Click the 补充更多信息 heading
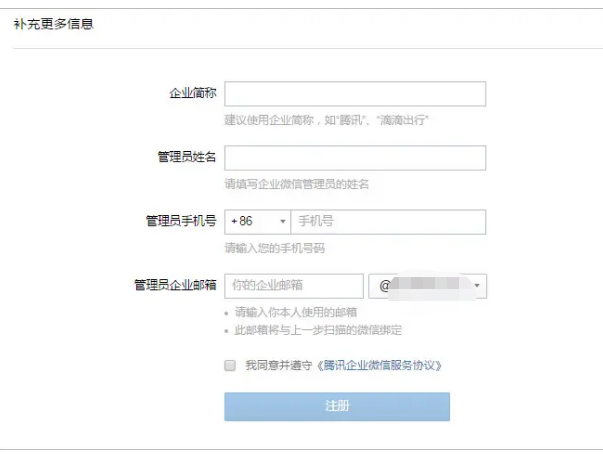Viewport: 603px width, 454px height. tap(53, 23)
